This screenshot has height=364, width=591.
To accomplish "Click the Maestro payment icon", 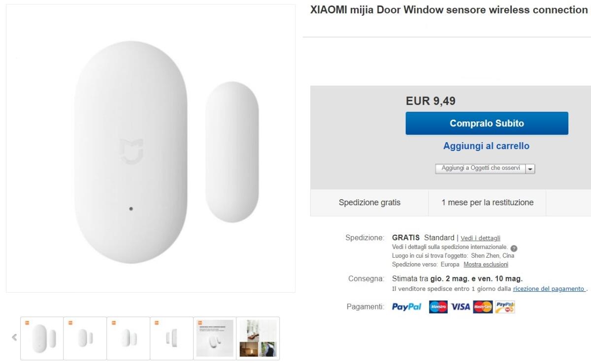I will [x=438, y=306].
